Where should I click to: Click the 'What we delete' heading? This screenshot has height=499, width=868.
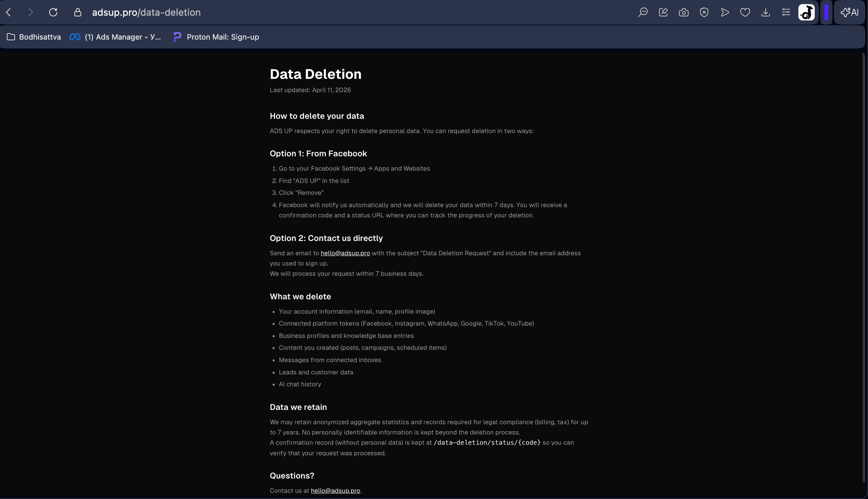tap(300, 296)
